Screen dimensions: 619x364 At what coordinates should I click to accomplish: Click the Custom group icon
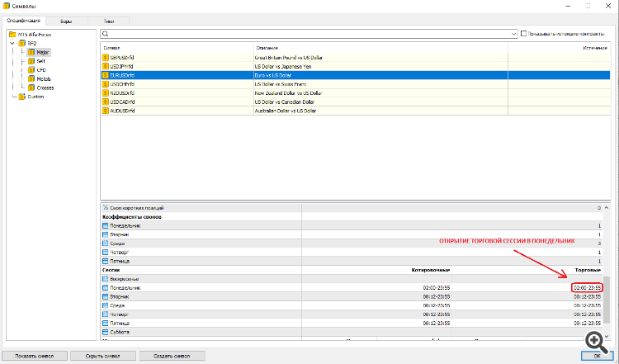tap(22, 97)
